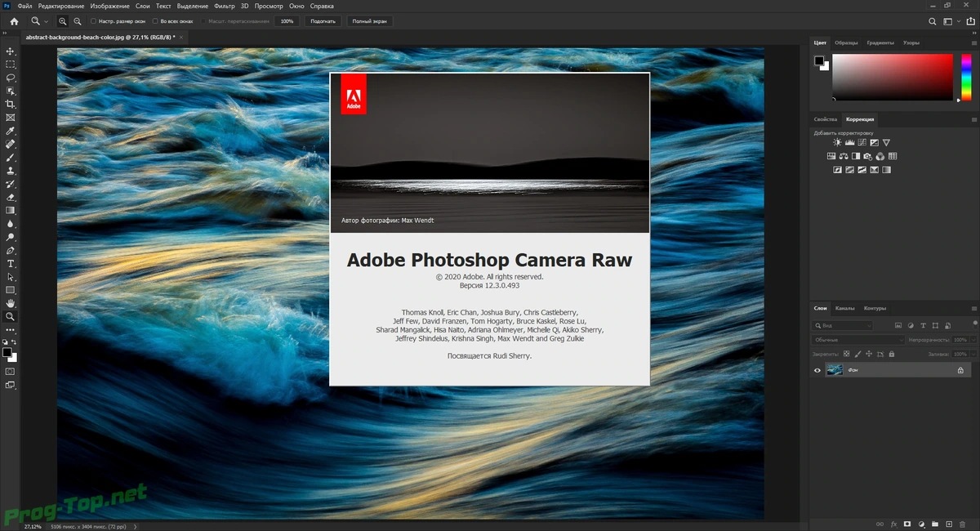Toggle lock transparent pixels icon

click(x=846, y=355)
